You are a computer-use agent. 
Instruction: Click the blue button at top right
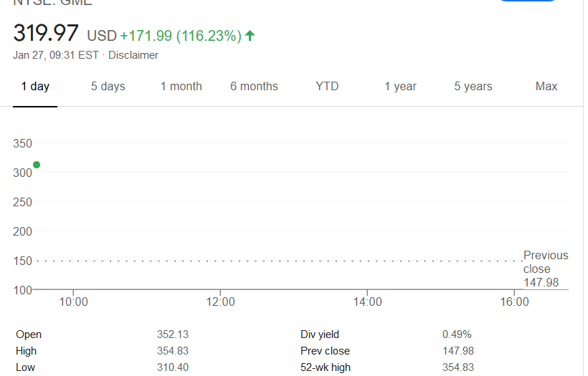tap(527, 1)
